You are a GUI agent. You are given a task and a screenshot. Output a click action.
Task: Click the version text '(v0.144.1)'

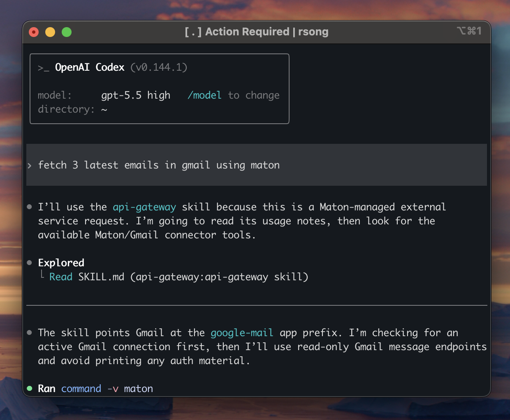[159, 67]
